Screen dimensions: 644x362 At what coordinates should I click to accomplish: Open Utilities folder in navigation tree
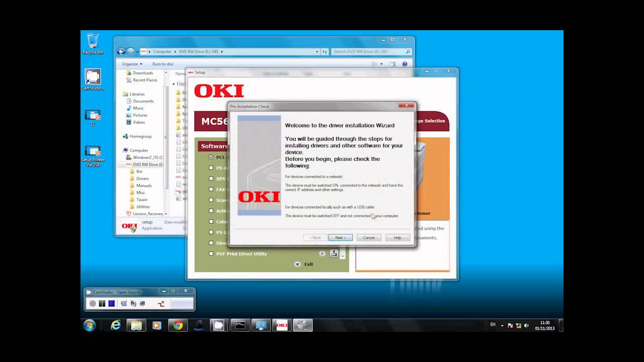tap(143, 207)
